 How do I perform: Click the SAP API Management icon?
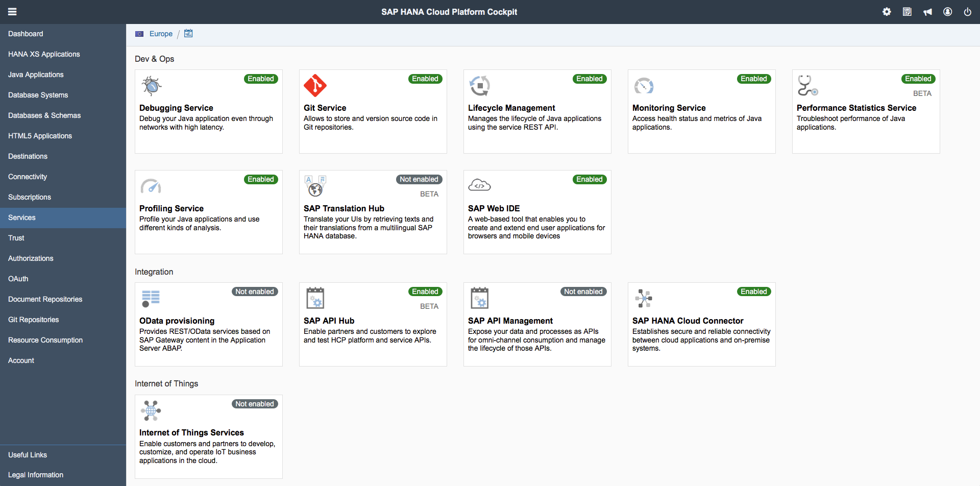[x=480, y=298]
